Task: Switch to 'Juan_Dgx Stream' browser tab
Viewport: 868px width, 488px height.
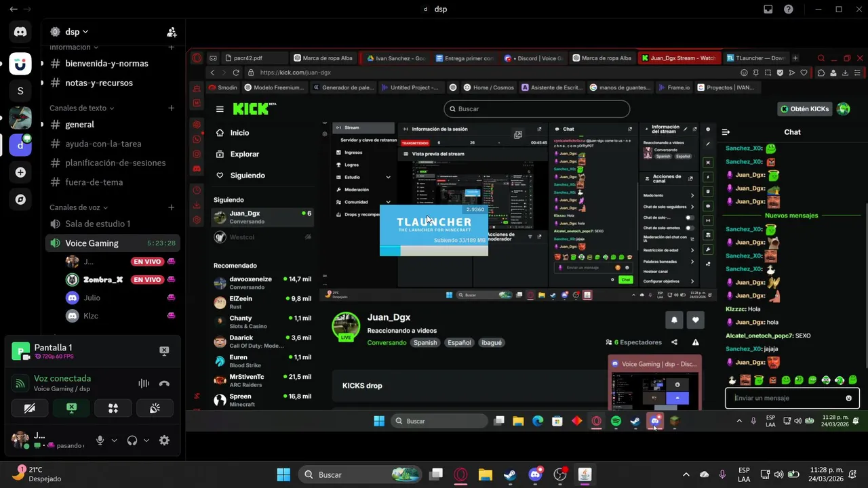Action: (679, 58)
